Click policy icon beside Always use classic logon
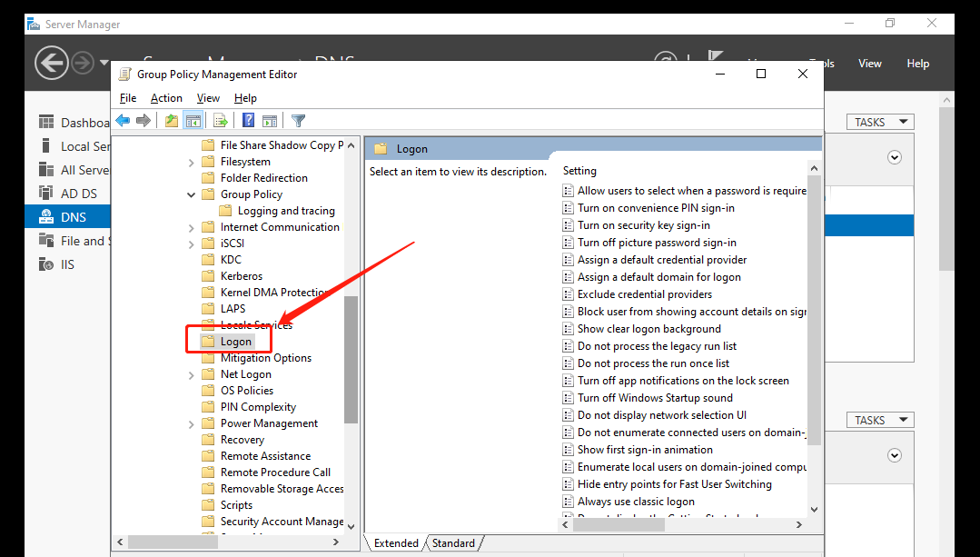The image size is (980, 557). [569, 502]
